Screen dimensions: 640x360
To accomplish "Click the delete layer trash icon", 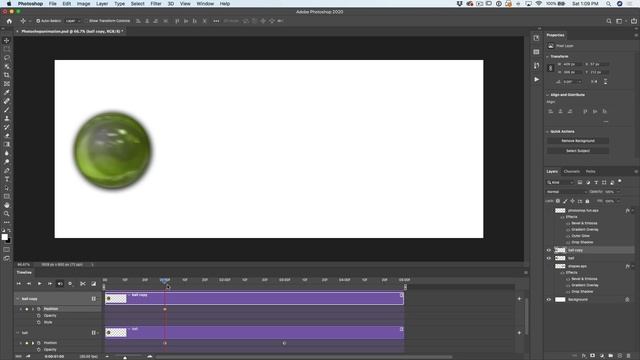I will click(629, 356).
